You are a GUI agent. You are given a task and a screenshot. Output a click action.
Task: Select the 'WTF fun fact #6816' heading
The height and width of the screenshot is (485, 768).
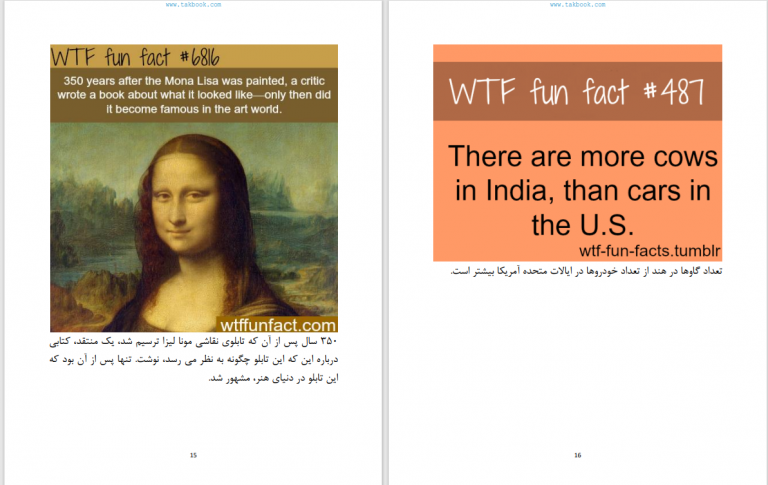pyautogui.click(x=135, y=57)
